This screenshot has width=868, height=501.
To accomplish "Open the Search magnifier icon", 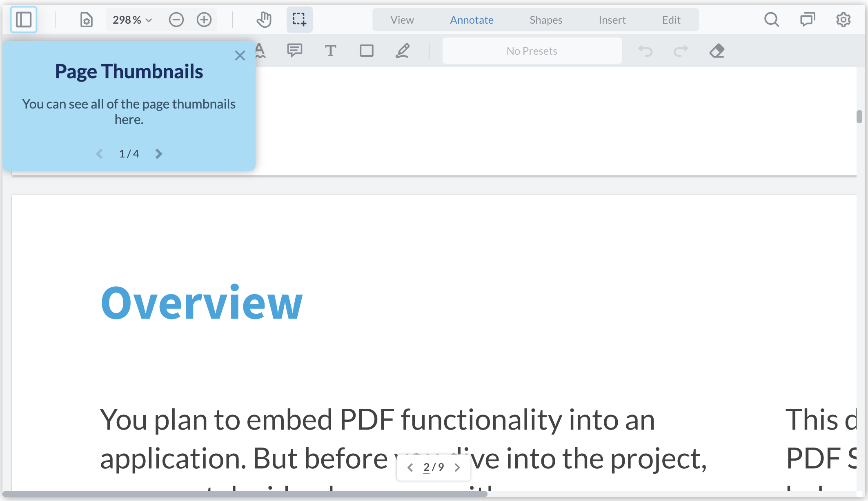I will coord(771,20).
